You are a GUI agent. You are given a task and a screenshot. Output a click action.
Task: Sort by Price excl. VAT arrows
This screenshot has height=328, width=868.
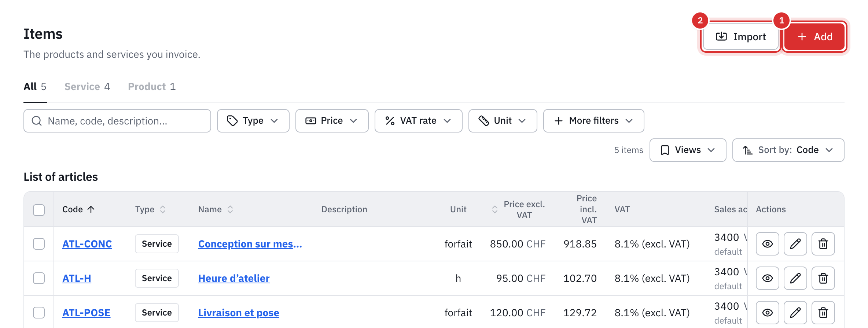(x=494, y=209)
